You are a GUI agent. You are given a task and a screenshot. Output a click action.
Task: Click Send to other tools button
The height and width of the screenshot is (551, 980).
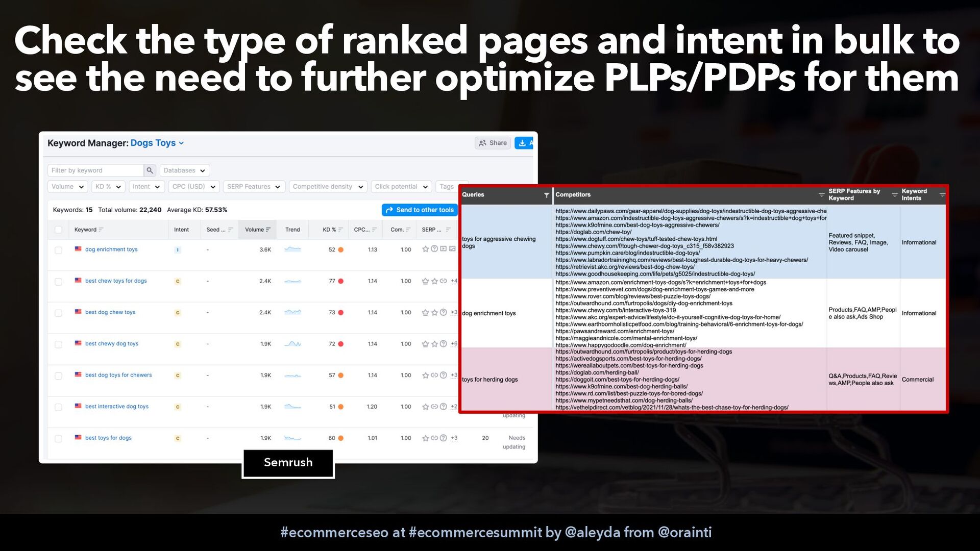pyautogui.click(x=420, y=210)
